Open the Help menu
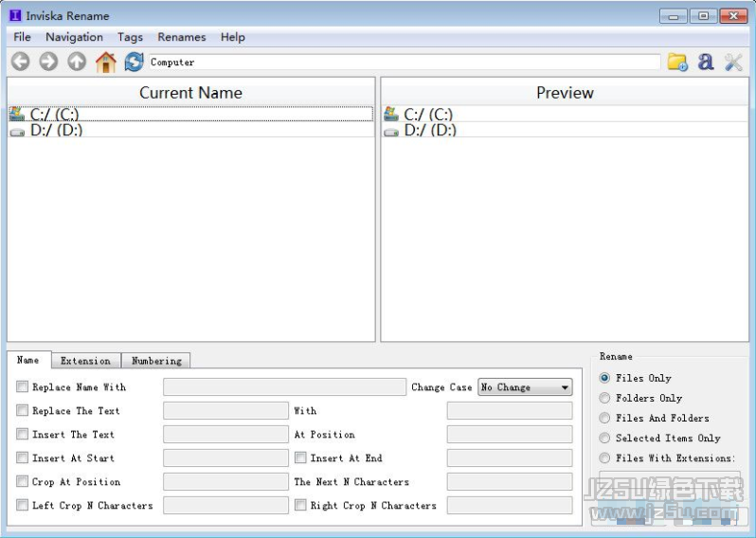The height and width of the screenshot is (538, 756). (233, 37)
